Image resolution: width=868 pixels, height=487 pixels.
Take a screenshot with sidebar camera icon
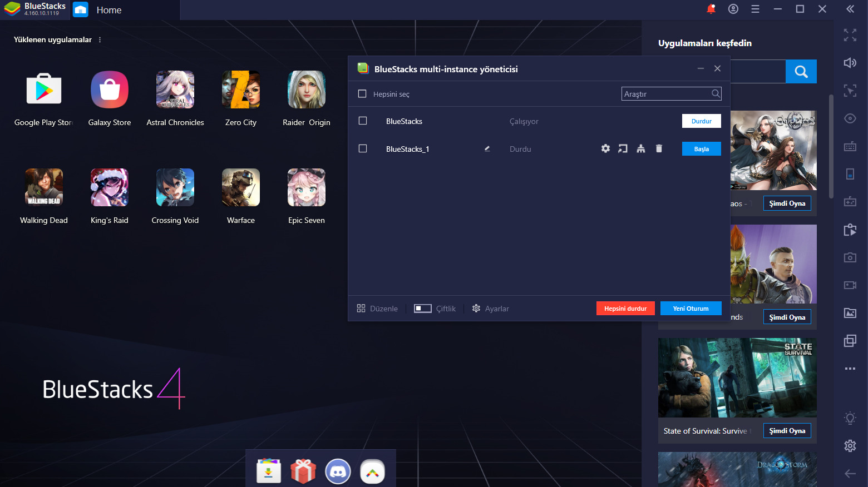point(850,257)
